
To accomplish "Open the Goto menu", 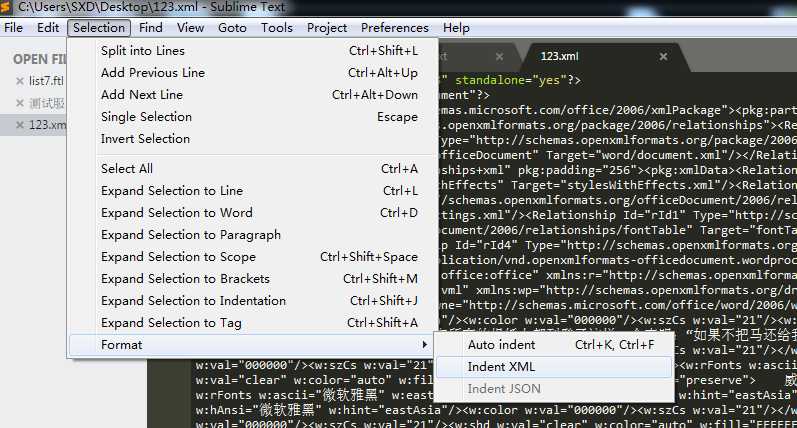I will click(232, 27).
